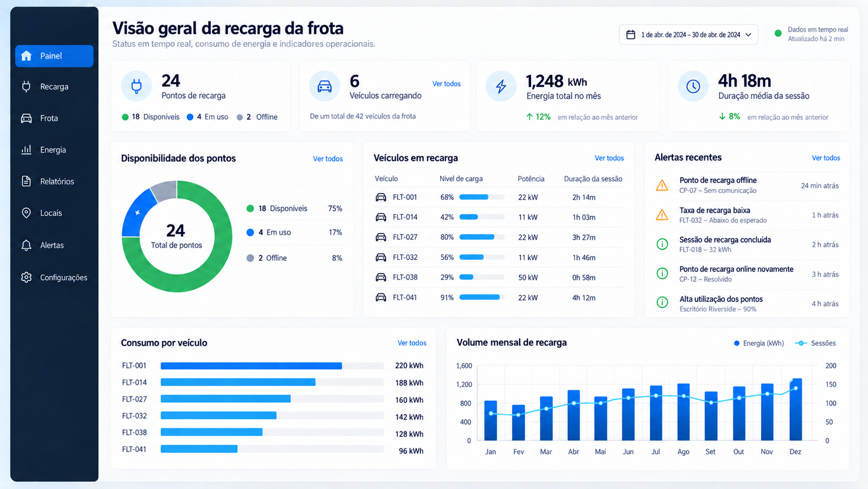Click the Sessões legend line marker
This screenshot has height=489, width=868.
tap(801, 343)
